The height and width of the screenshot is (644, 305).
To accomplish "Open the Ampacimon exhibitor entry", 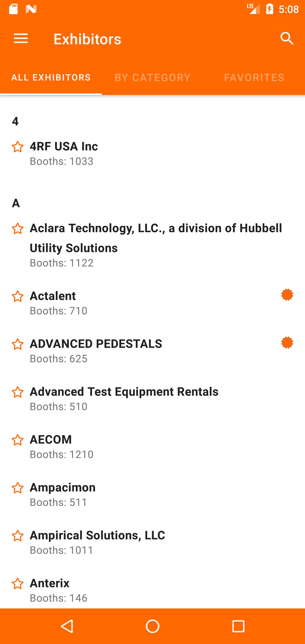I will pyautogui.click(x=150, y=494).
